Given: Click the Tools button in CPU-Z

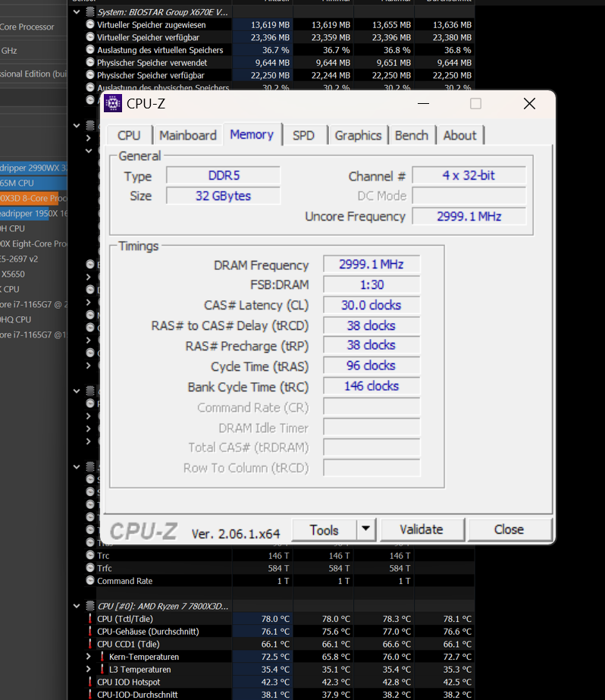Looking at the screenshot, I should pos(324,530).
